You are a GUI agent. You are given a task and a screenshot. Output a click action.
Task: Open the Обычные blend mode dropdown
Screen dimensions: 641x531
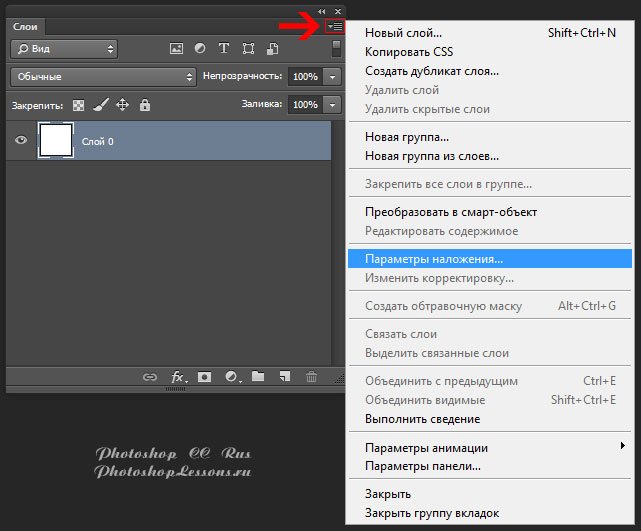[104, 76]
